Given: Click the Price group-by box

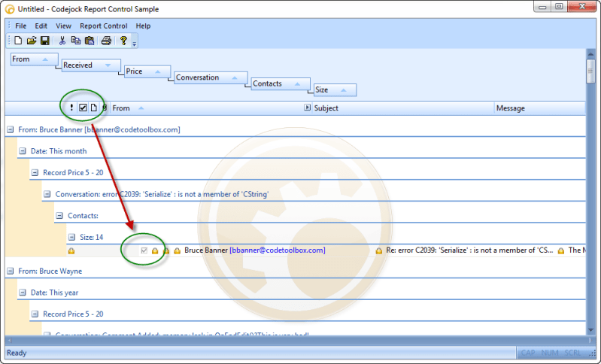Looking at the screenshot, I should (x=147, y=71).
